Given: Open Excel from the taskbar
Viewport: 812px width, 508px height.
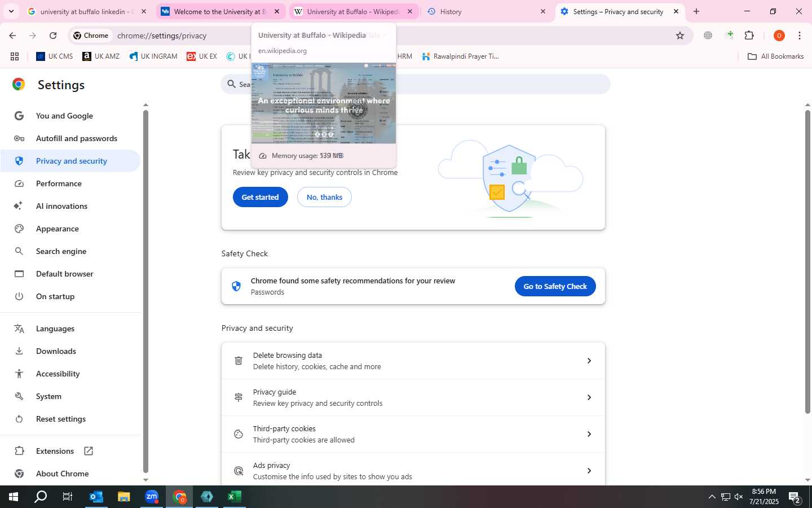Looking at the screenshot, I should coord(234,497).
